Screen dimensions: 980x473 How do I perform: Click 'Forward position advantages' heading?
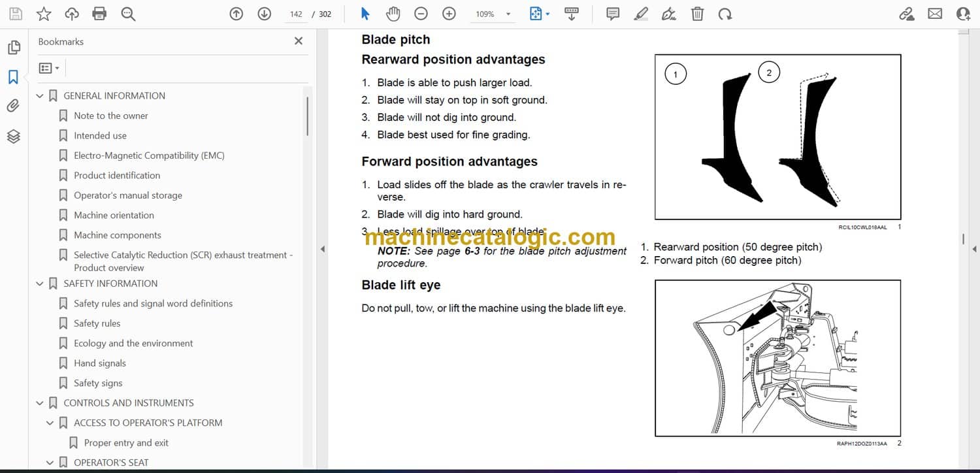pyautogui.click(x=449, y=161)
